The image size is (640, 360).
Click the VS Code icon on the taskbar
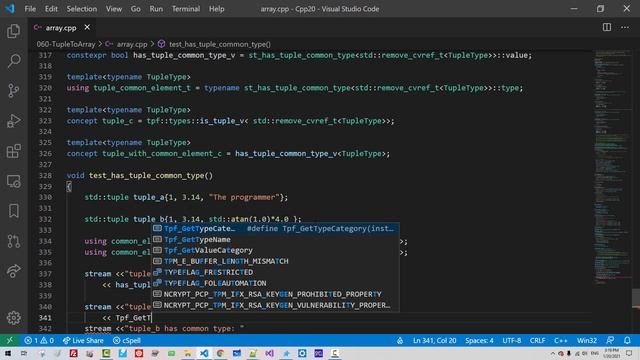tap(204, 353)
